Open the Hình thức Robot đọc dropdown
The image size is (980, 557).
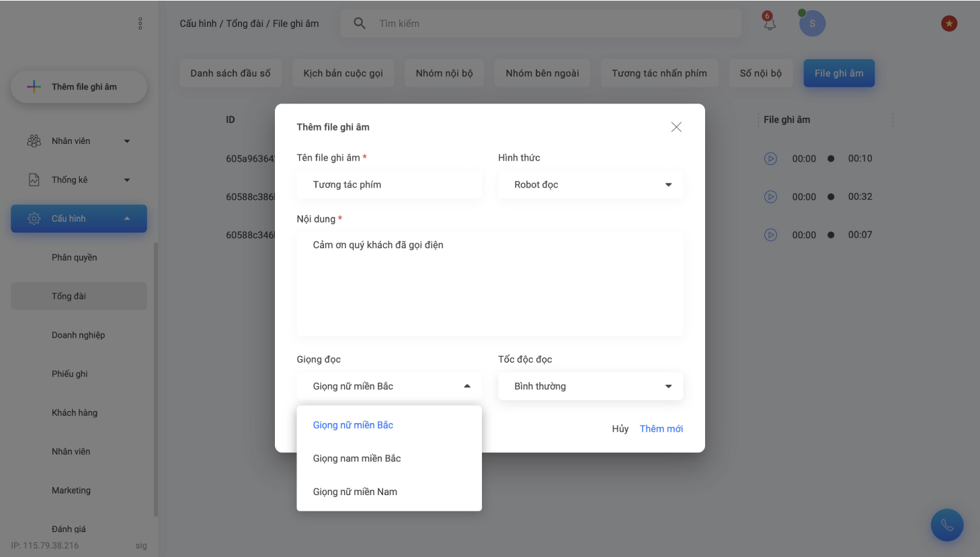pos(590,185)
